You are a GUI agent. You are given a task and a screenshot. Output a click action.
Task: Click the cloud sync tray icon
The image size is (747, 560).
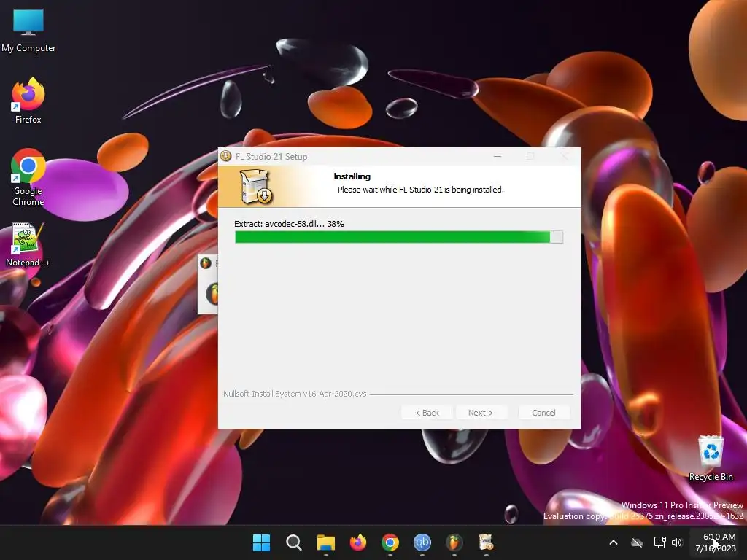coord(637,542)
